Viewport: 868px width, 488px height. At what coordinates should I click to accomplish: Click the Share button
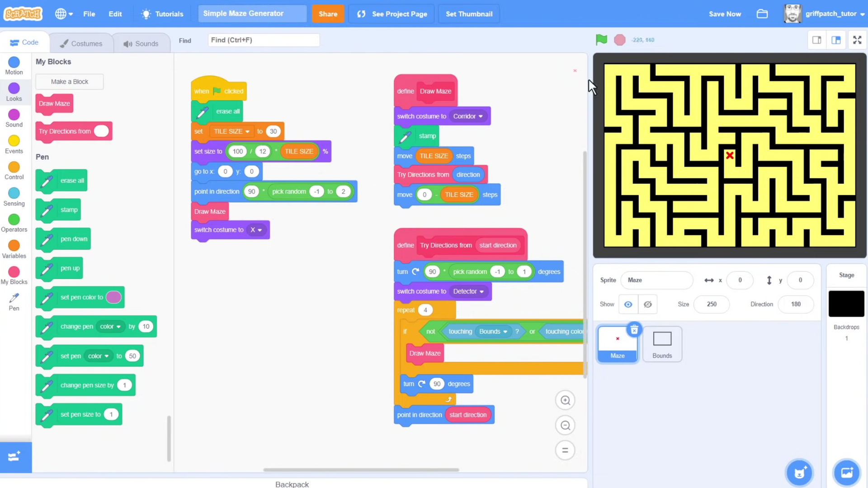[x=328, y=14]
